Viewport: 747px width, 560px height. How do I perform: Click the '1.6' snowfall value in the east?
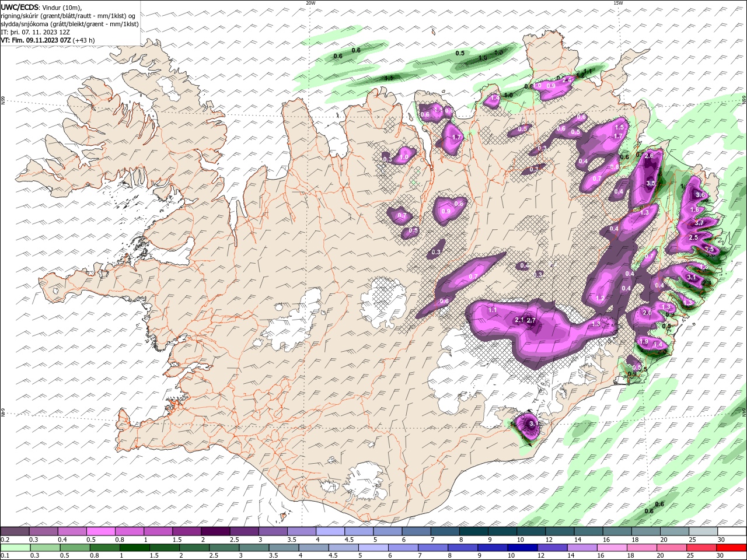pos(694,209)
